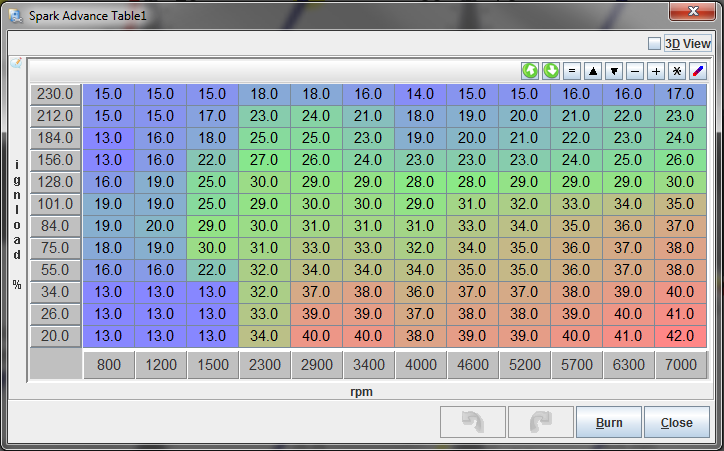The image size is (724, 451).
Task: Click the undo arrow button
Action: pos(473,422)
